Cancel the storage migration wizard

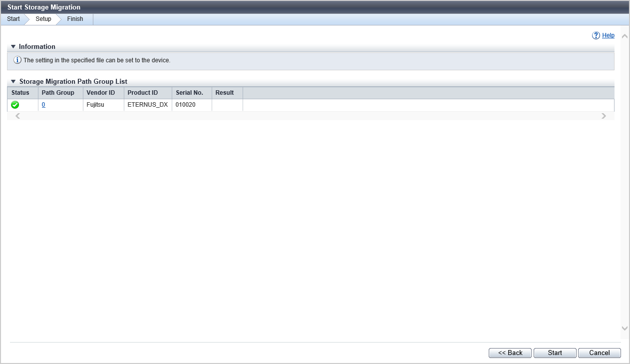pos(599,353)
